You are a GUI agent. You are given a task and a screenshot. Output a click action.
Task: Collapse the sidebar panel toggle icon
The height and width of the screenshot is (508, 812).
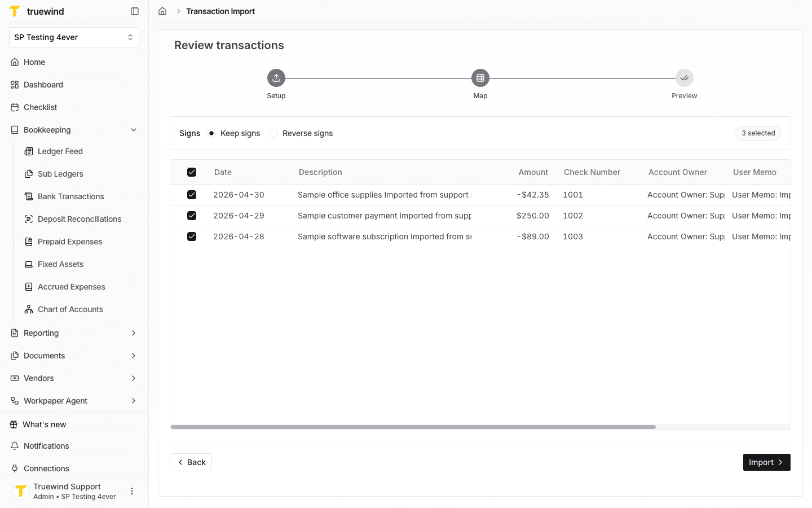(x=135, y=11)
